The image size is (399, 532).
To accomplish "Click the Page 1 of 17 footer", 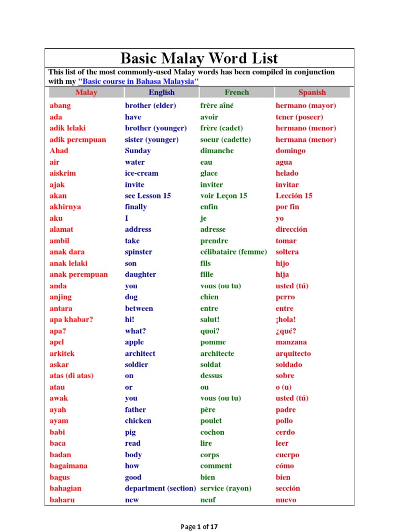I will [x=199, y=527].
